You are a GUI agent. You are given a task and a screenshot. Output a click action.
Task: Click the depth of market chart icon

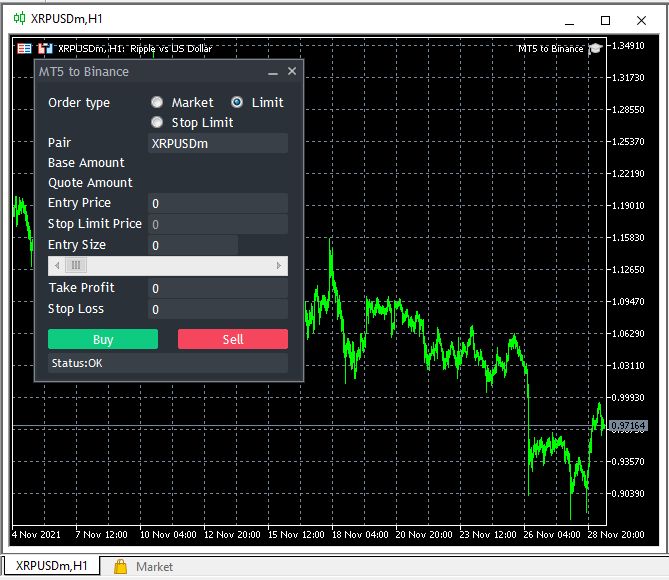click(x=45, y=49)
